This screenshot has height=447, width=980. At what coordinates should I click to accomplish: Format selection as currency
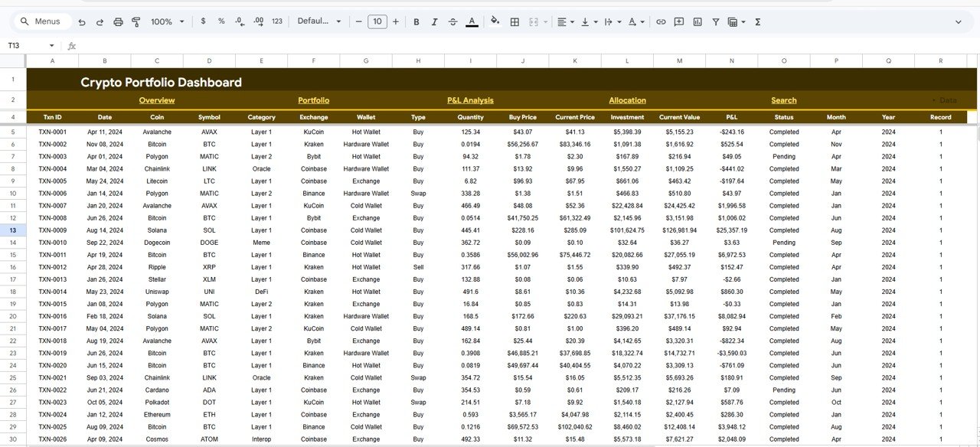[x=203, y=21]
